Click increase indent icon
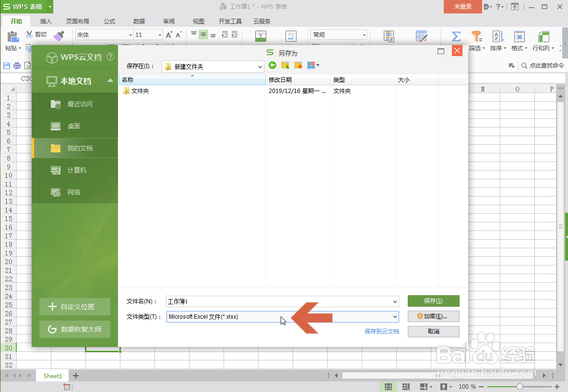The image size is (568, 392). click(x=235, y=35)
